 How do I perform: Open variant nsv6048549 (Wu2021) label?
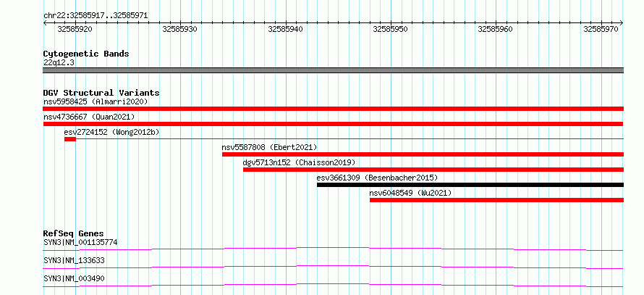click(411, 193)
